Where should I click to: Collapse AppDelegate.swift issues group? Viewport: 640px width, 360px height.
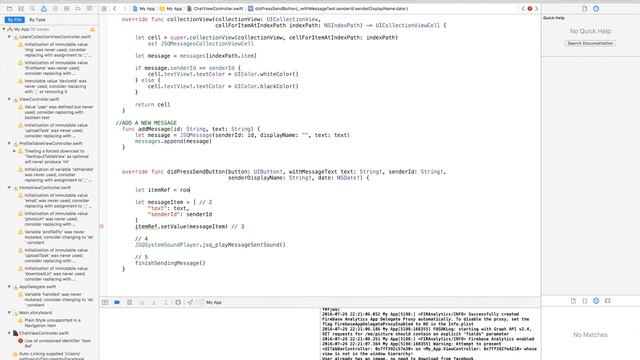point(9,287)
